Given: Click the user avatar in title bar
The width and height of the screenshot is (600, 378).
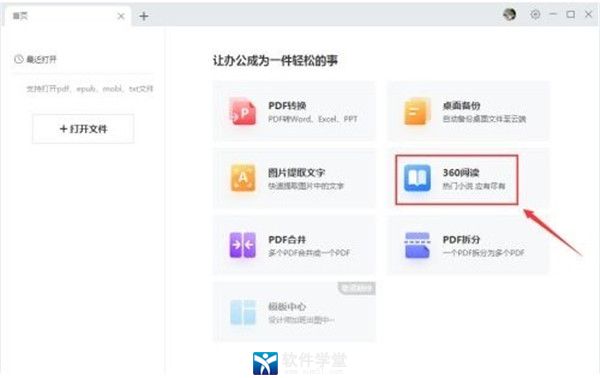Looking at the screenshot, I should tap(509, 15).
